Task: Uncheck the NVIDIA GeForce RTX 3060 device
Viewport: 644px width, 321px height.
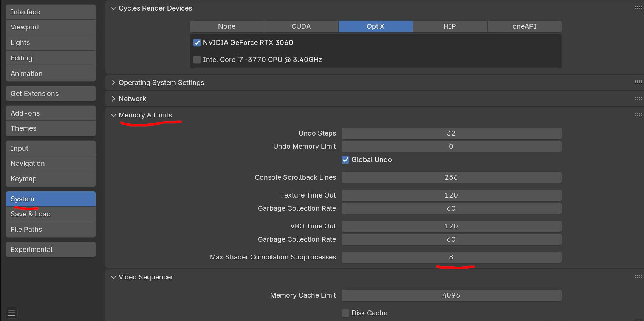Action: tap(197, 43)
